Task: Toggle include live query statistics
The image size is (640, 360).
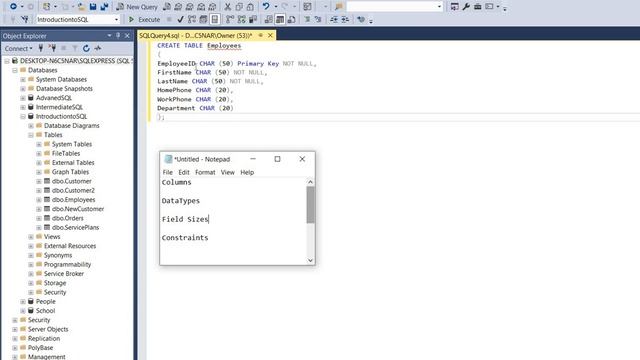Action: point(242,19)
